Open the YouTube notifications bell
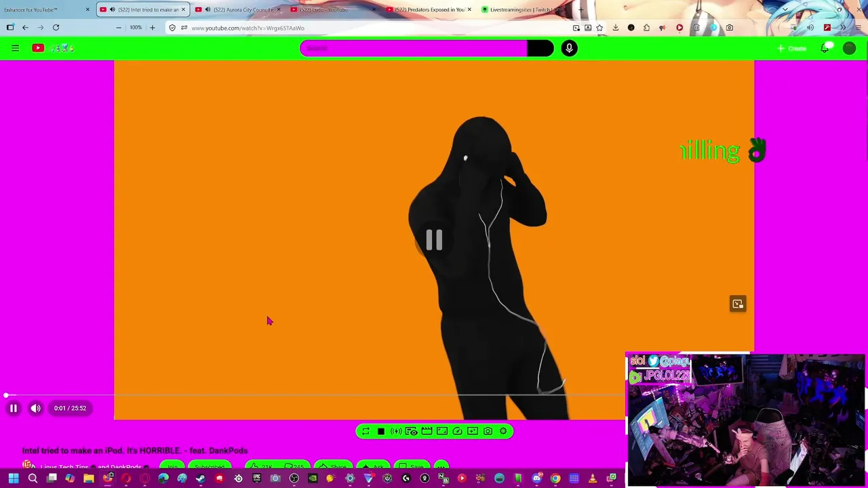 (x=825, y=48)
